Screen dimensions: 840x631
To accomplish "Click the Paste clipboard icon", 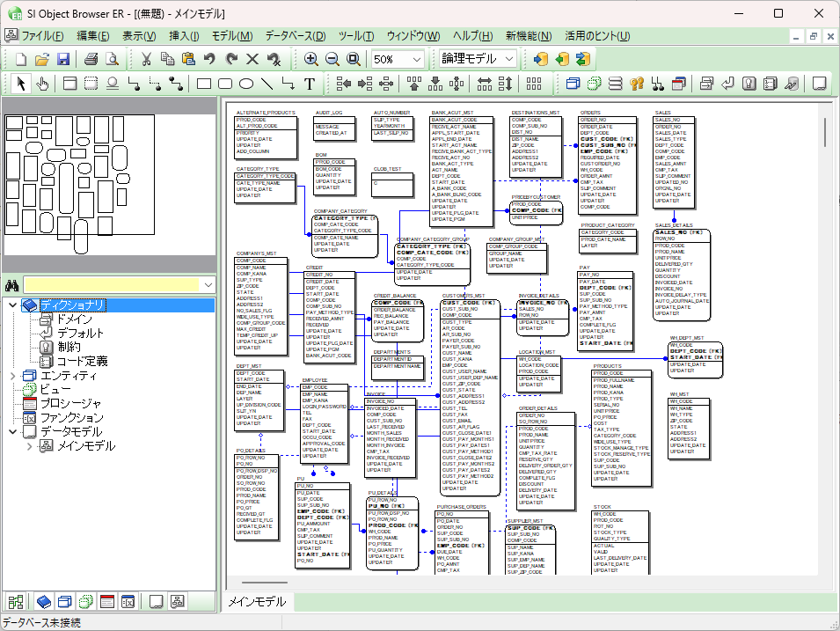I will click(x=188, y=59).
